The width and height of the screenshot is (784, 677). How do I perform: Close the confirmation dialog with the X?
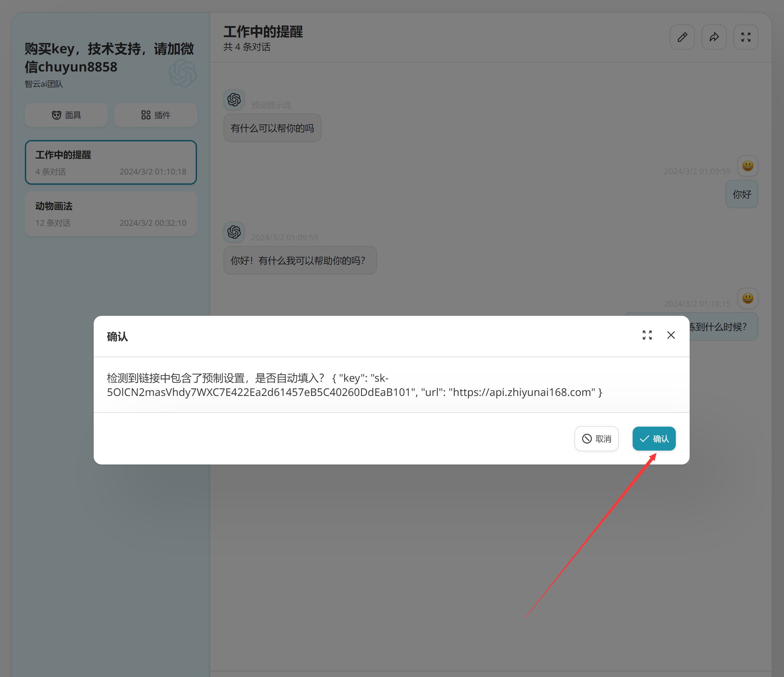click(671, 335)
